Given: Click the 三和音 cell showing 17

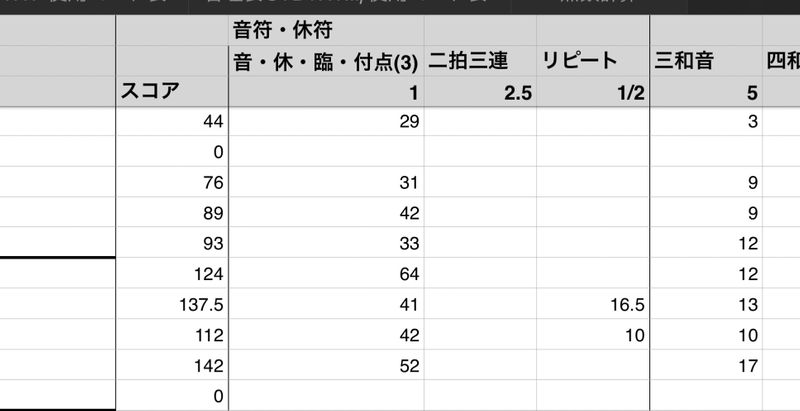Looking at the screenshot, I should point(706,366).
